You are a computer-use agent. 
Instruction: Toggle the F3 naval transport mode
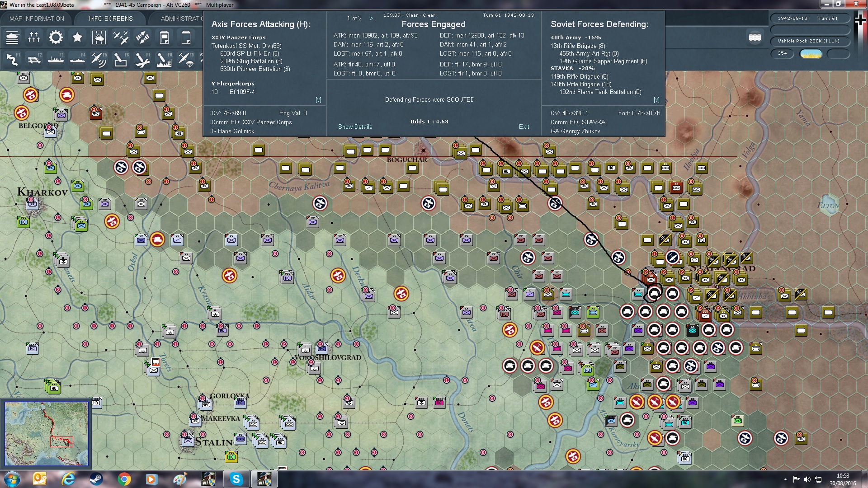pyautogui.click(x=56, y=60)
